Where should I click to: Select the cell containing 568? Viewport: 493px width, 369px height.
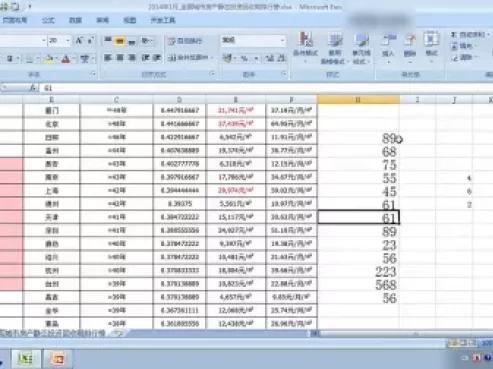(x=358, y=284)
